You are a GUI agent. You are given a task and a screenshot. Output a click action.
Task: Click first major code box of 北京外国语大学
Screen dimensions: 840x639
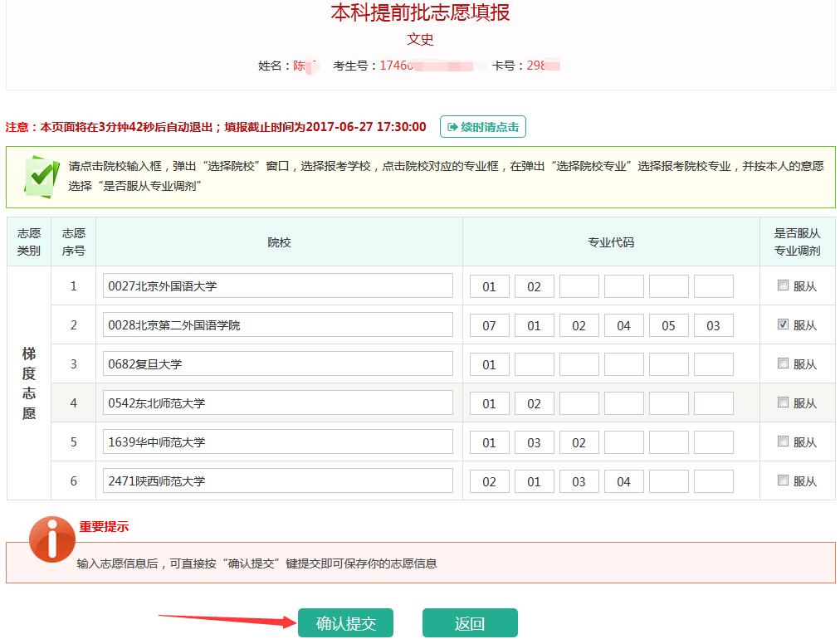(489, 286)
